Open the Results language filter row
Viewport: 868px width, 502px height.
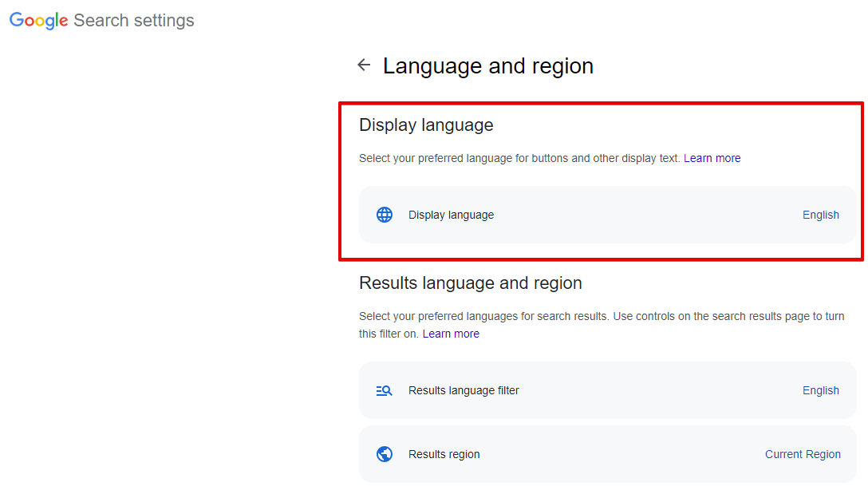608,390
